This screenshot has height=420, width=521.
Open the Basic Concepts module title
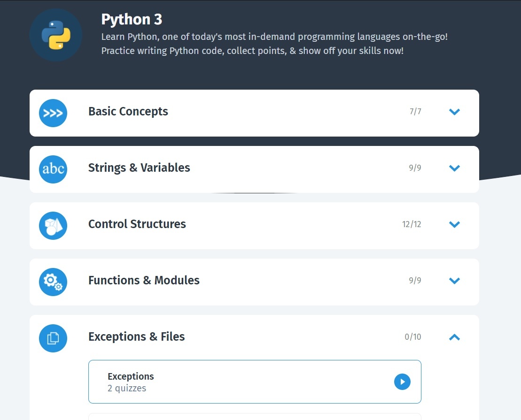pyautogui.click(x=128, y=112)
